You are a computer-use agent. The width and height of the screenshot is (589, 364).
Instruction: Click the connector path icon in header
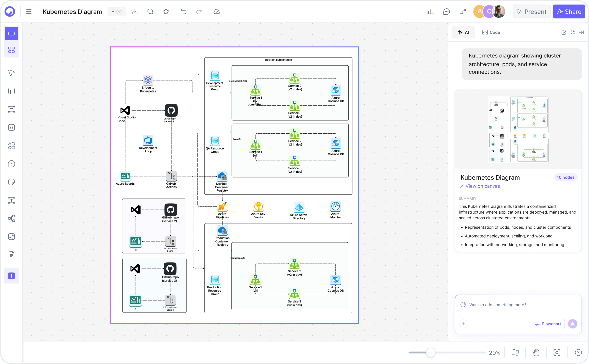(x=463, y=11)
